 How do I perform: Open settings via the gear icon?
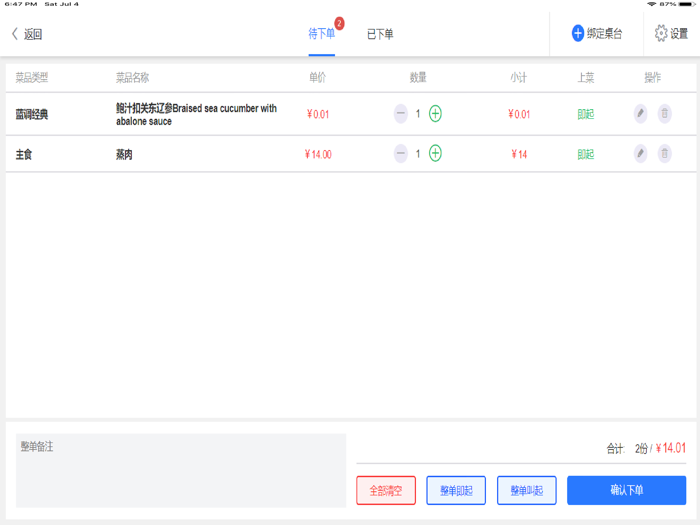[x=661, y=33]
